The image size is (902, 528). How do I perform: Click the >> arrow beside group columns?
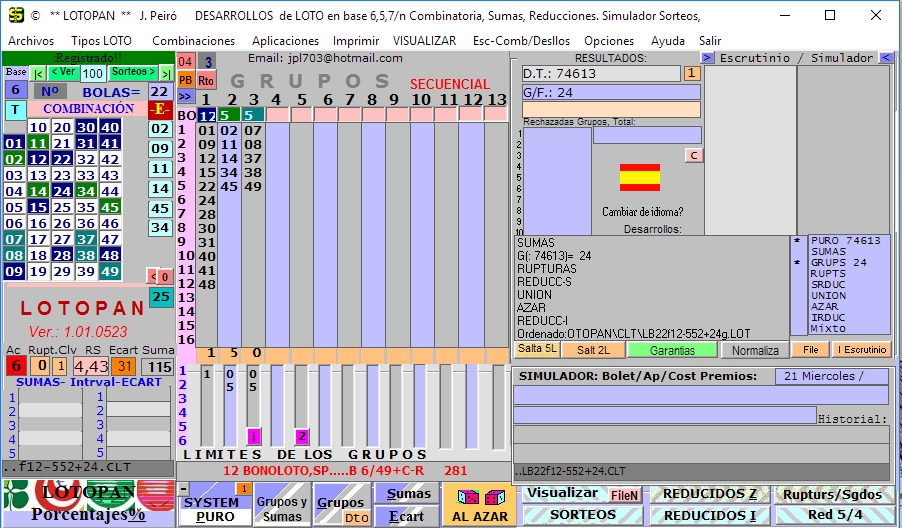pyautogui.click(x=185, y=96)
